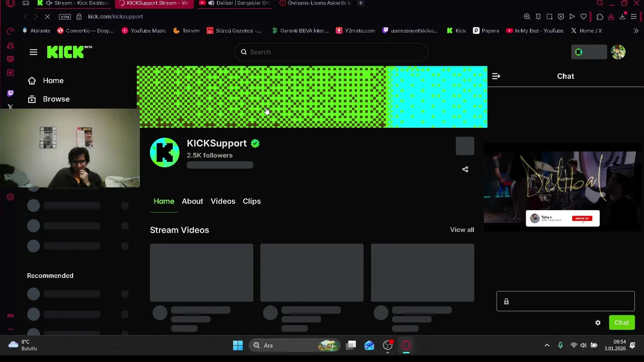Open the Windows Start menu
The width and height of the screenshot is (644, 362).
point(238,345)
